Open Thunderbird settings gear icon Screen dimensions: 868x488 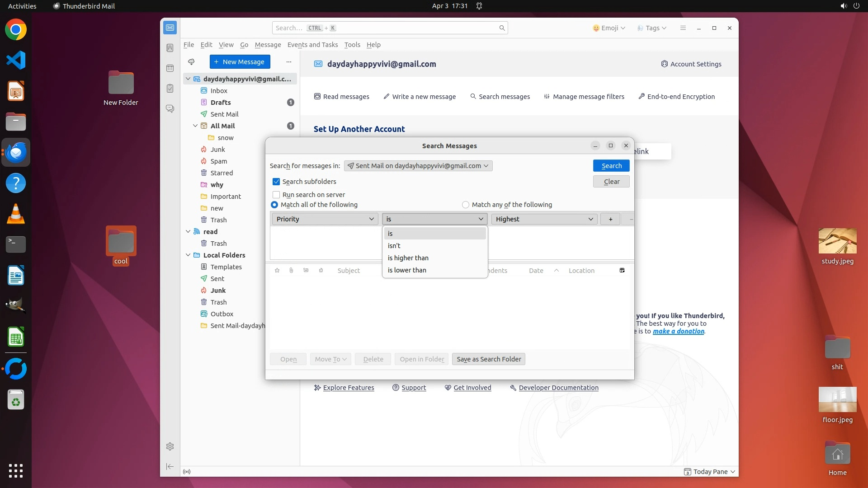[x=170, y=446]
